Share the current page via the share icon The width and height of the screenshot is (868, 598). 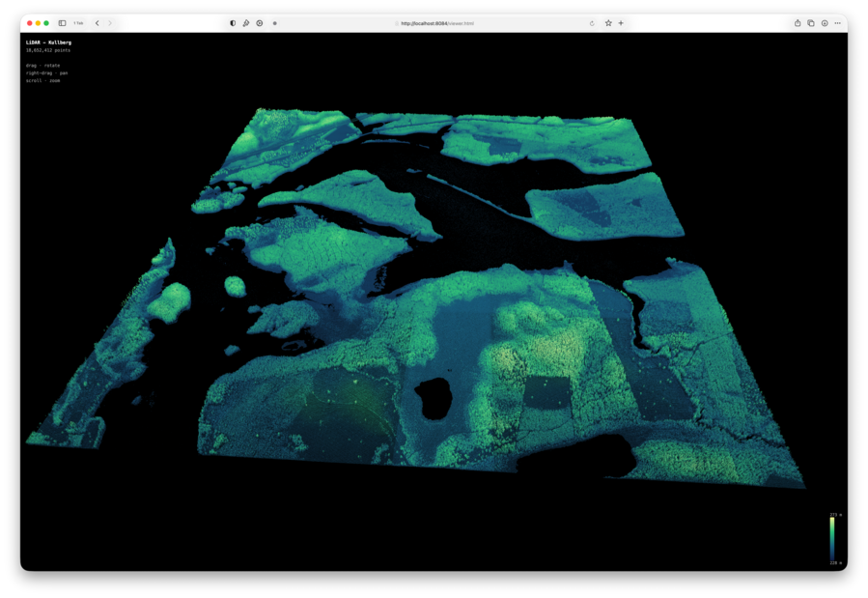coord(798,23)
